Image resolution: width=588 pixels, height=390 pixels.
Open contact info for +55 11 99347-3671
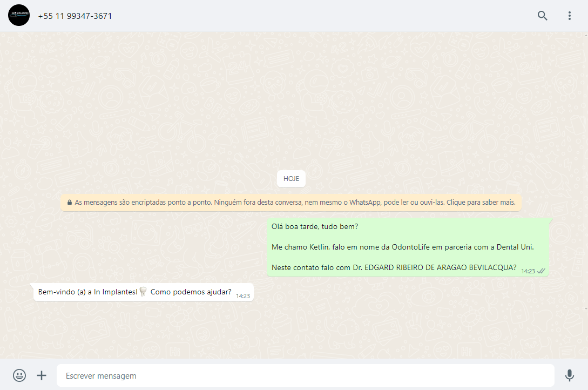point(75,16)
